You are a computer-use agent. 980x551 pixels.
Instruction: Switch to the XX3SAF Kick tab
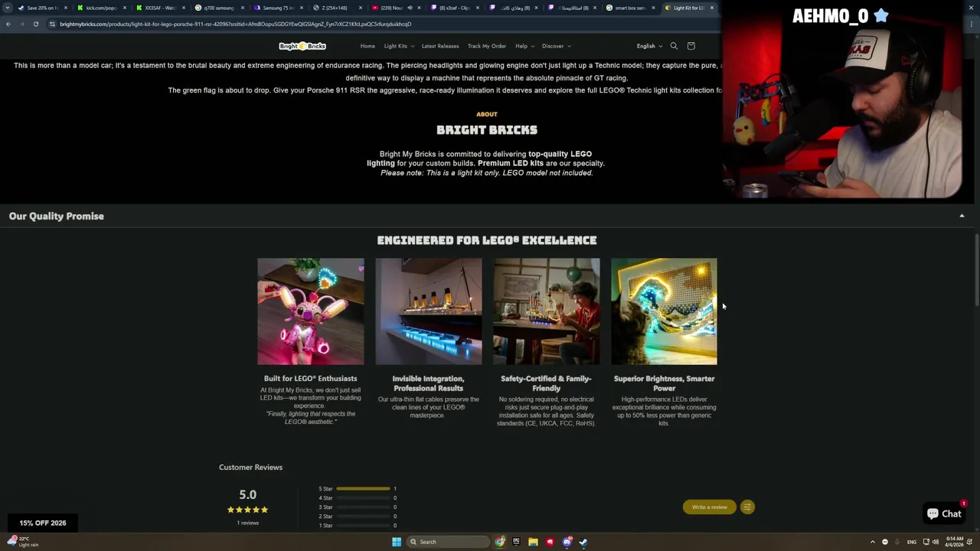coord(161,8)
